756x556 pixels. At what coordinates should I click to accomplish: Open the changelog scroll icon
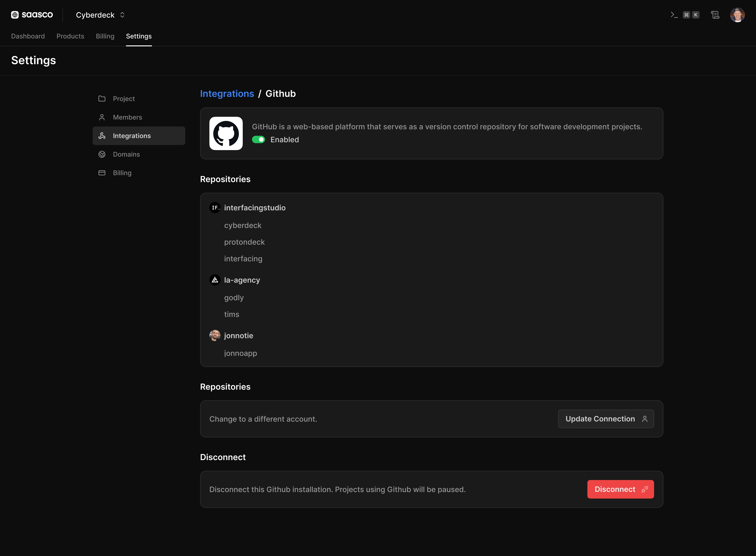[x=715, y=15]
